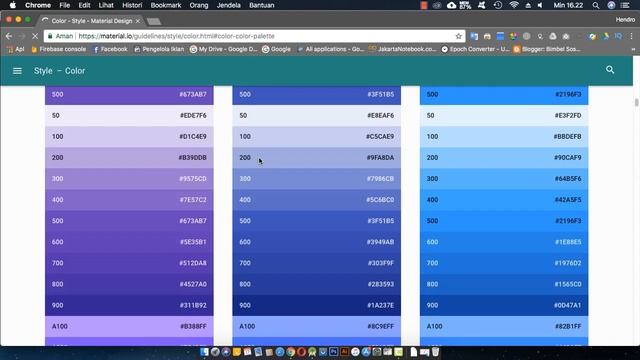The width and height of the screenshot is (640, 360).
Task: Open Spotlight search in menu bar
Action: click(x=596, y=5)
